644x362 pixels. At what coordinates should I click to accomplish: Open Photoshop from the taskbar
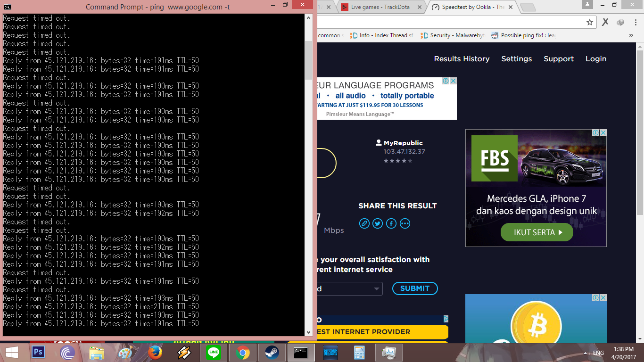[38, 352]
